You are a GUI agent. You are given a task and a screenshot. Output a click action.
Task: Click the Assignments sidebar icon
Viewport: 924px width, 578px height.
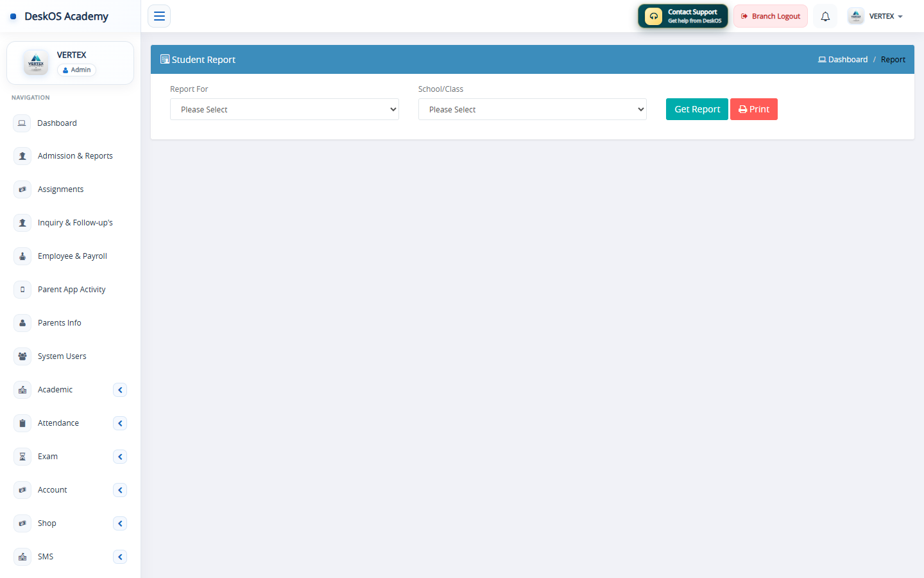pos(22,189)
